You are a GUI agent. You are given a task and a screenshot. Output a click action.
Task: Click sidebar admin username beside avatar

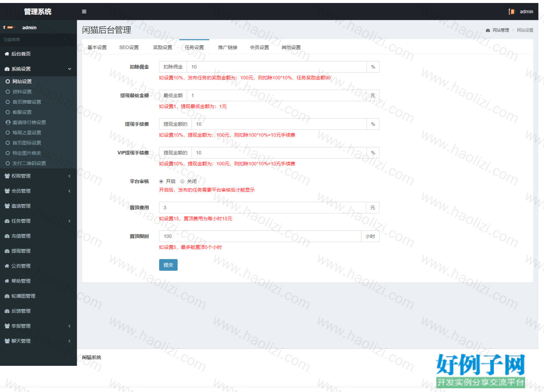(x=29, y=27)
